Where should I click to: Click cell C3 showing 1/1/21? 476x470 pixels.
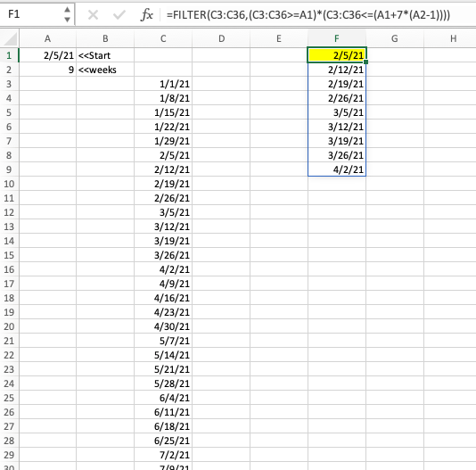(x=163, y=84)
